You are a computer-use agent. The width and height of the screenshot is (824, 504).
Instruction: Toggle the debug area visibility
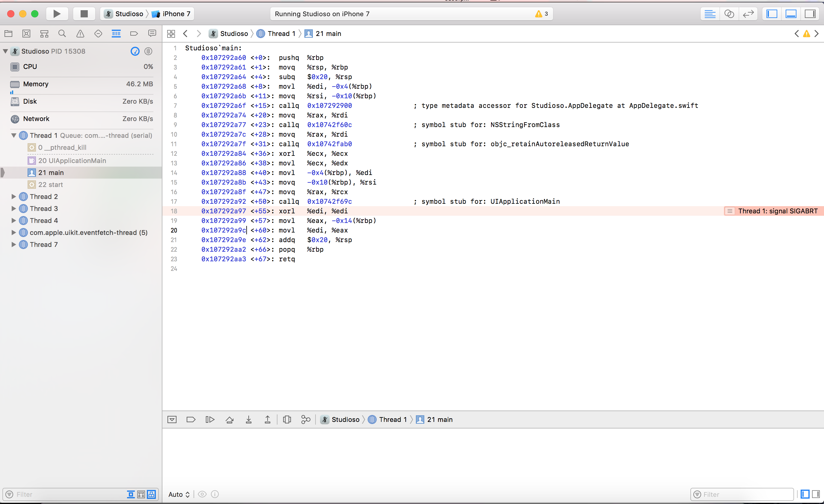pyautogui.click(x=791, y=14)
